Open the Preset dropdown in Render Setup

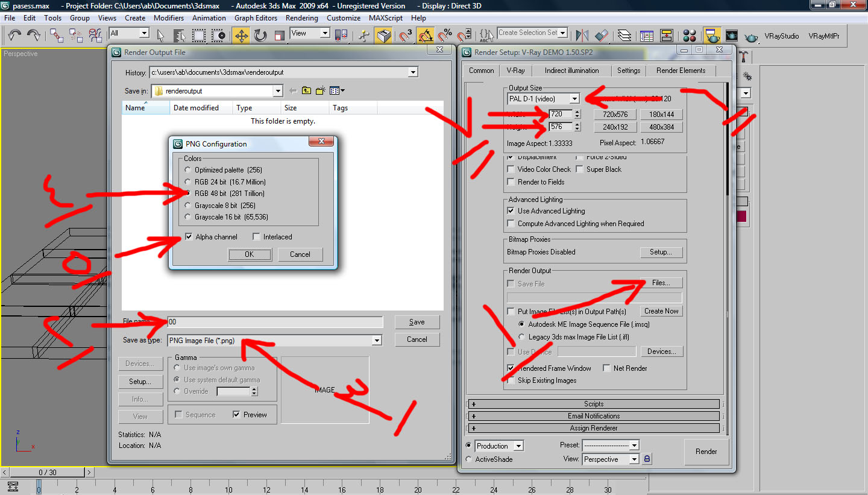[634, 446]
